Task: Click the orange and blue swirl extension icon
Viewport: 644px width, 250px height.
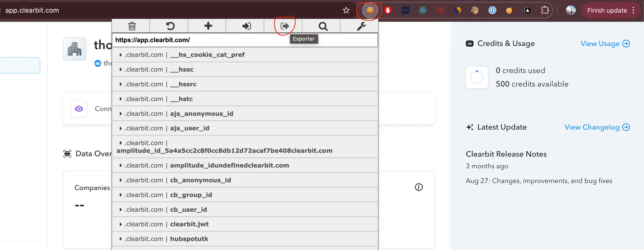Action: pos(458,10)
